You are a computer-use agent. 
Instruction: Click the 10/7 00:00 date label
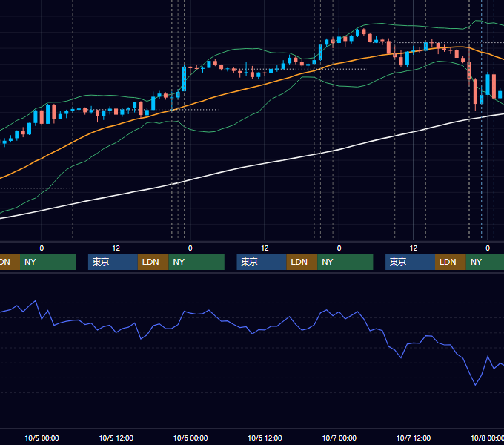point(339,438)
